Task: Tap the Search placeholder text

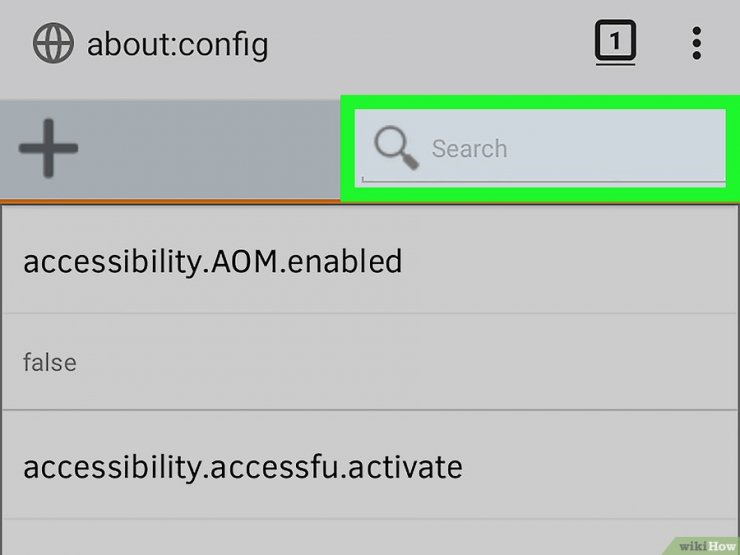Action: [x=469, y=149]
